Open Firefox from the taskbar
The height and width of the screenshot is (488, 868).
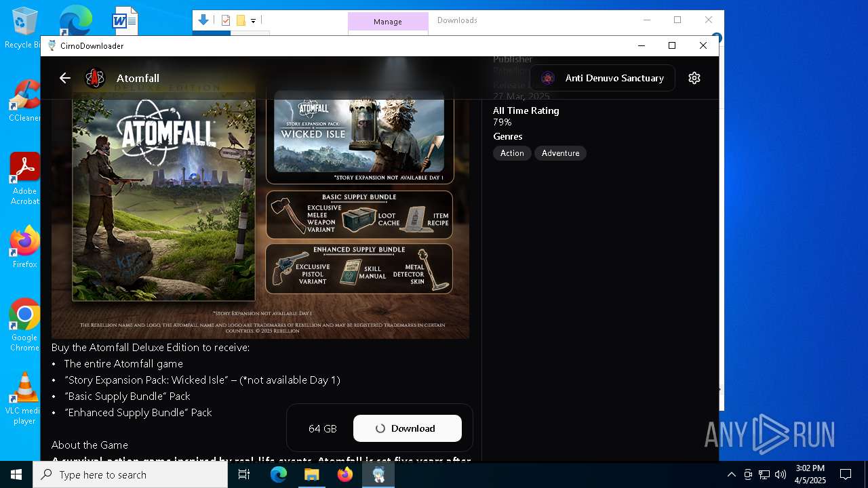pos(344,474)
